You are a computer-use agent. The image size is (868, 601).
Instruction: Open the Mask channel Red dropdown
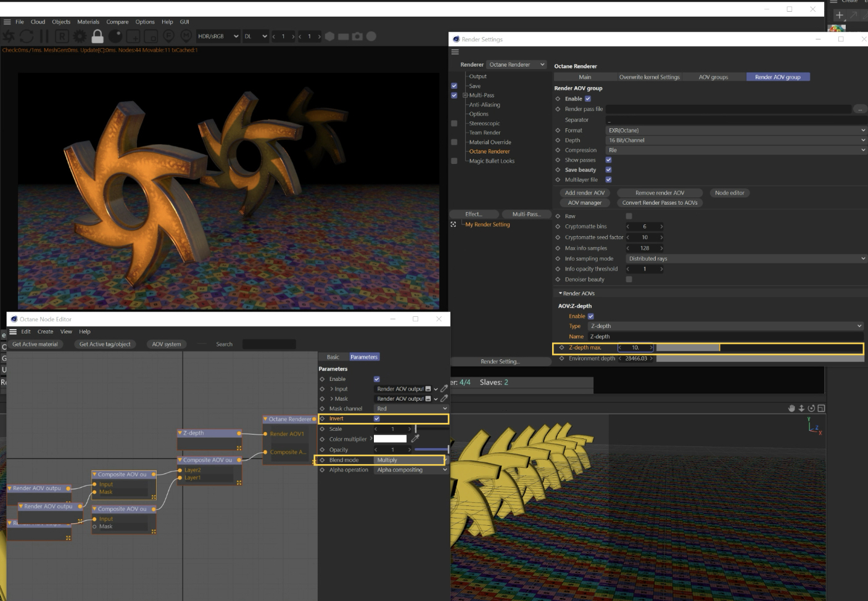point(411,409)
